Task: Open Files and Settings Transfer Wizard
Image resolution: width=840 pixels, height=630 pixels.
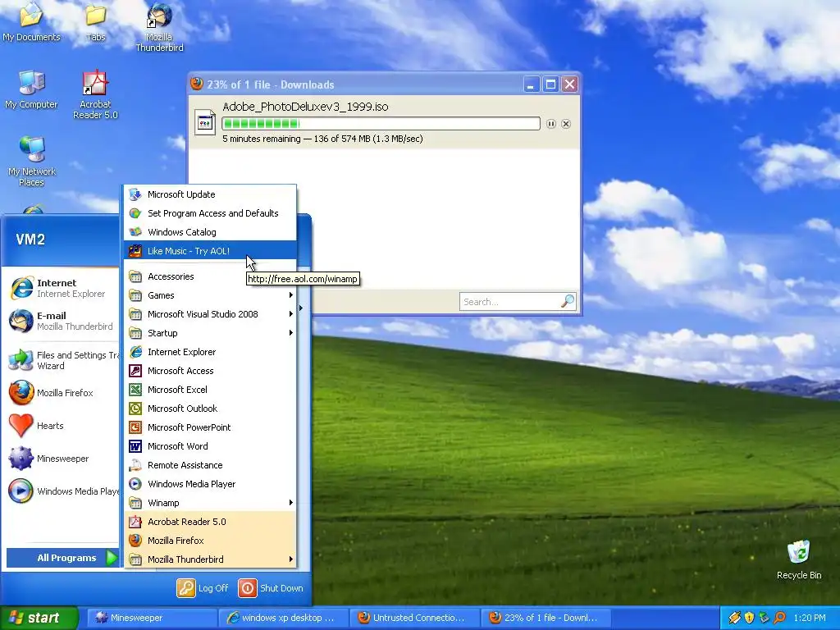Action: pyautogui.click(x=62, y=361)
